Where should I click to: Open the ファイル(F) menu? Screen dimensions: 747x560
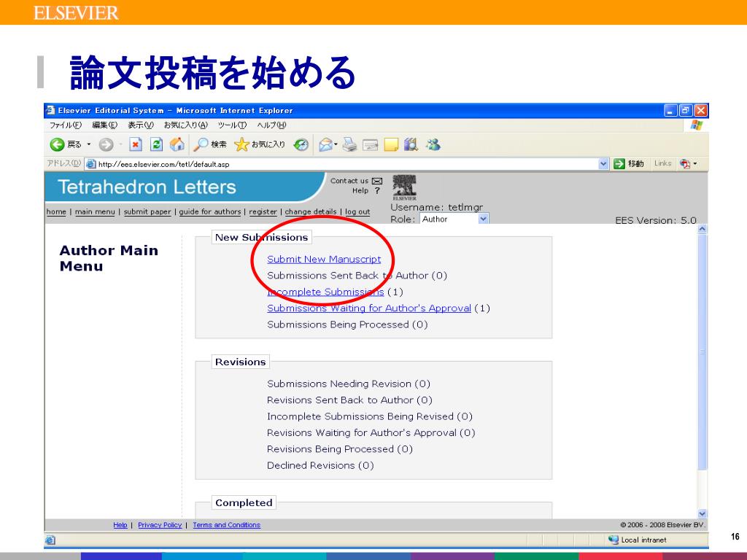tap(65, 125)
